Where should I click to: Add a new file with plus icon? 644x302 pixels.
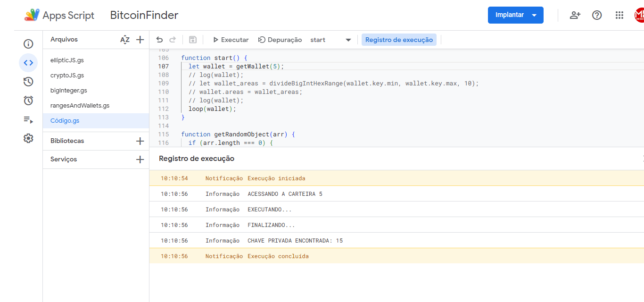[x=140, y=40]
